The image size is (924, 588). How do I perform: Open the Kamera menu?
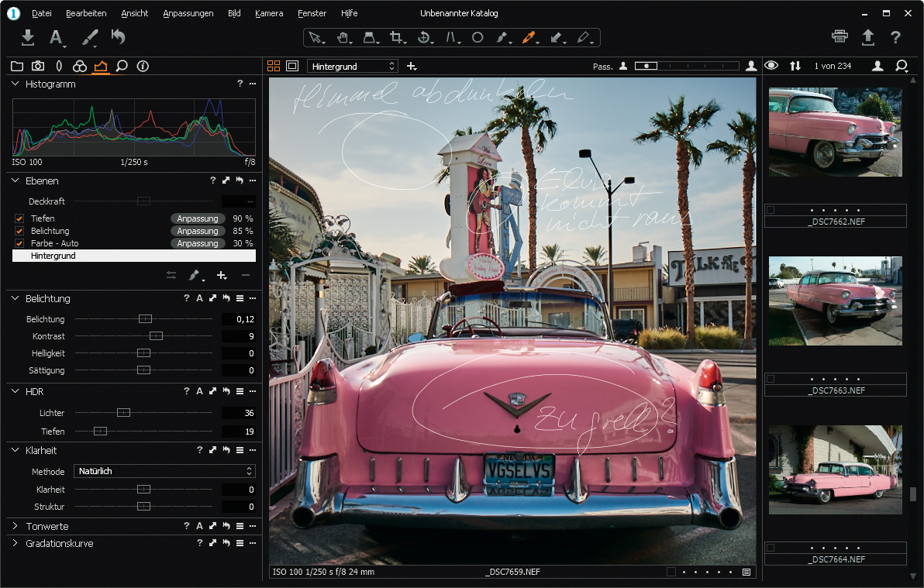(x=269, y=13)
